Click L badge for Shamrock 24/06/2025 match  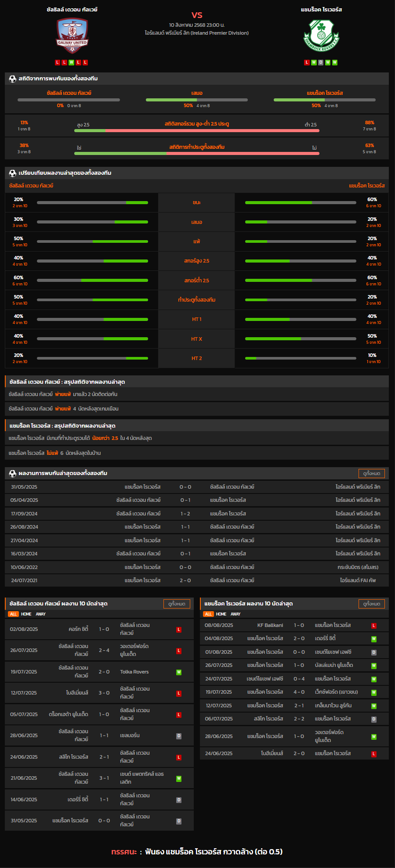[x=374, y=754]
